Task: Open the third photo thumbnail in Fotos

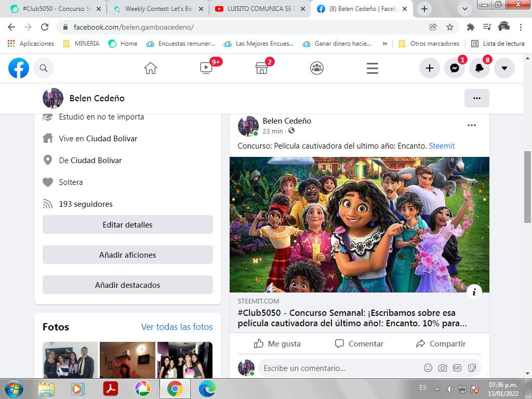Action: pos(185,360)
